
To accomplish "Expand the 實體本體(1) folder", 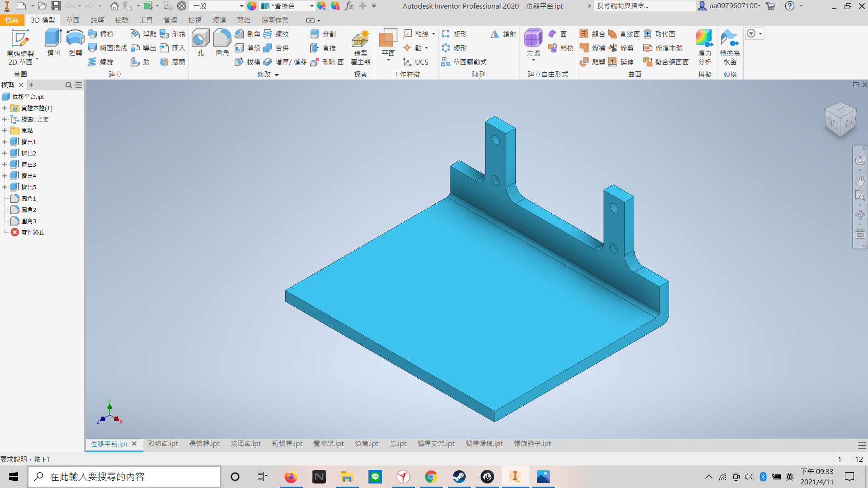I will pyautogui.click(x=5, y=108).
